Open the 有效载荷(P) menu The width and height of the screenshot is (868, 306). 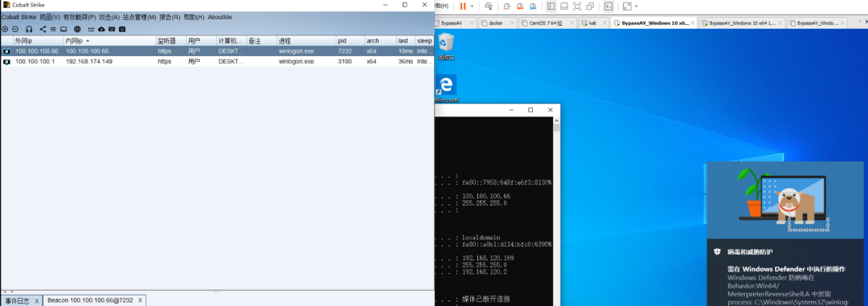pos(79,17)
